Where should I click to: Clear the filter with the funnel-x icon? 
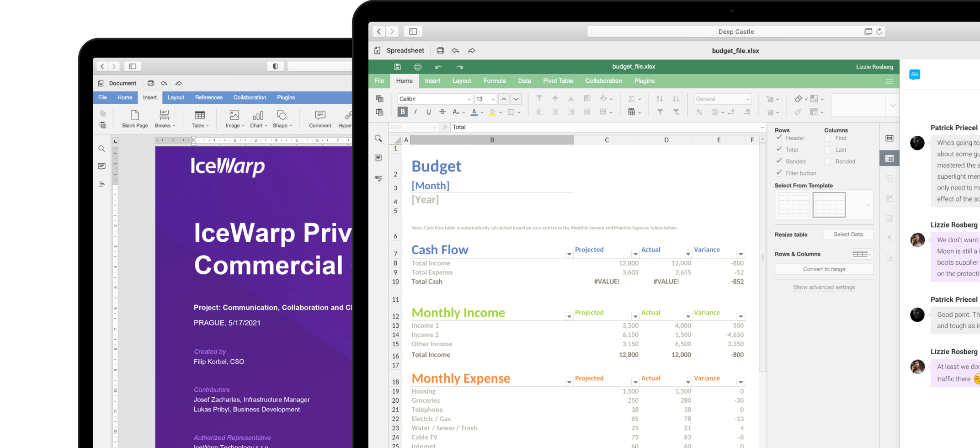click(676, 112)
